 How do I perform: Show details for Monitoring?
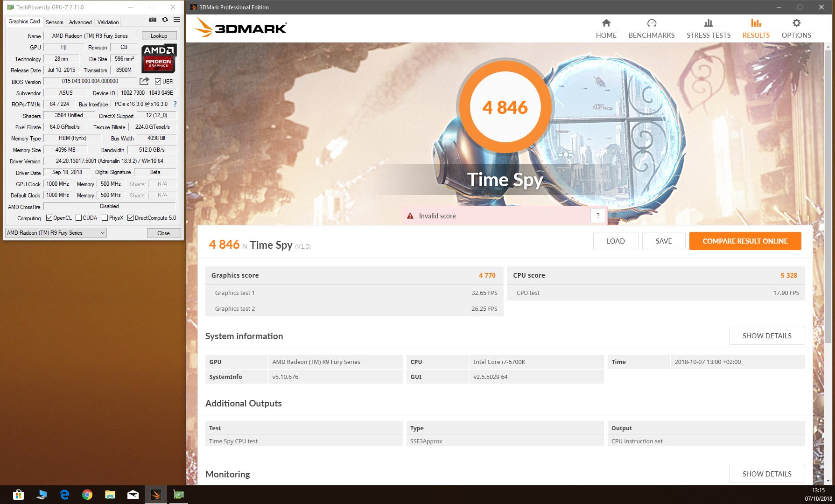click(767, 474)
